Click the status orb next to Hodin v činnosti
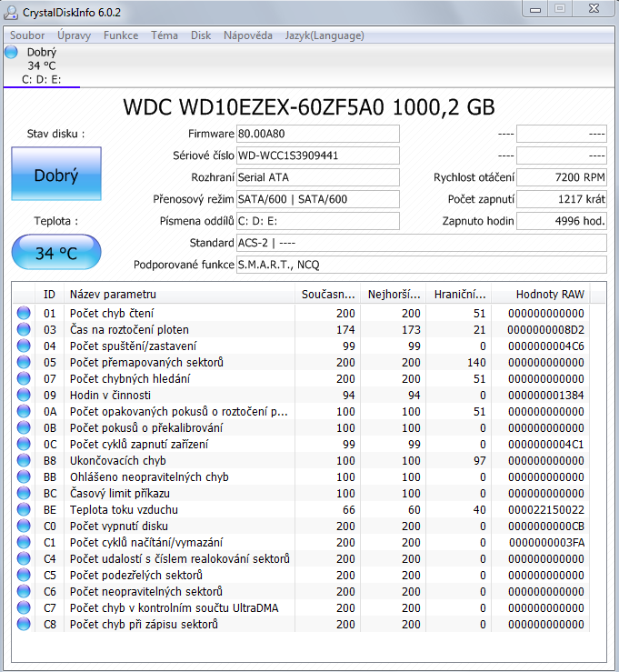The image size is (619, 672). (x=24, y=395)
